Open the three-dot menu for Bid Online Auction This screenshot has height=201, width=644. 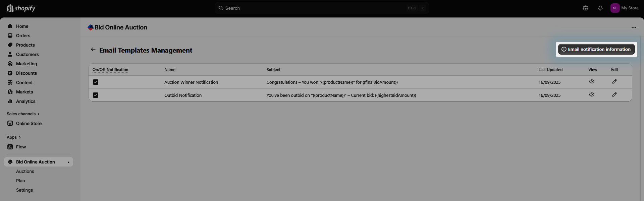click(x=634, y=27)
